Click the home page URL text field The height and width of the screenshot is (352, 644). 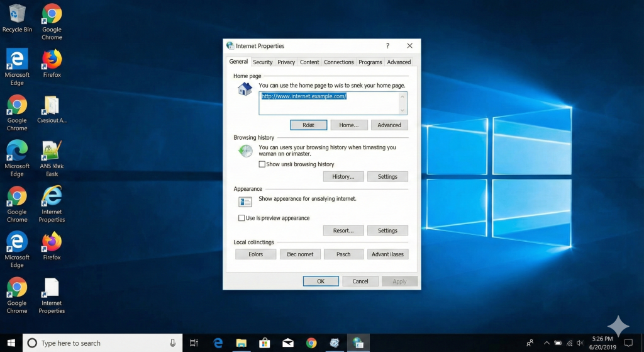[x=328, y=103]
